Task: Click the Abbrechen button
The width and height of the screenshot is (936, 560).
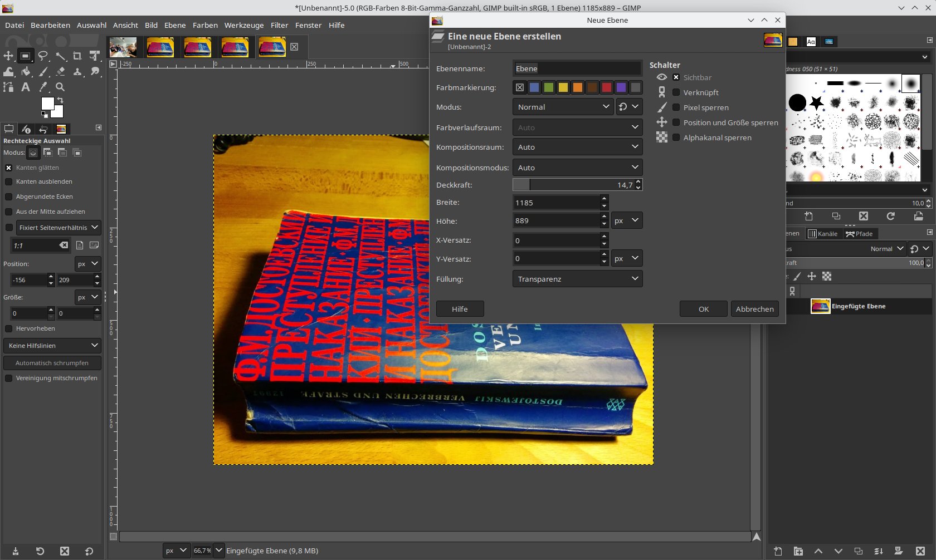Action: [x=754, y=309]
